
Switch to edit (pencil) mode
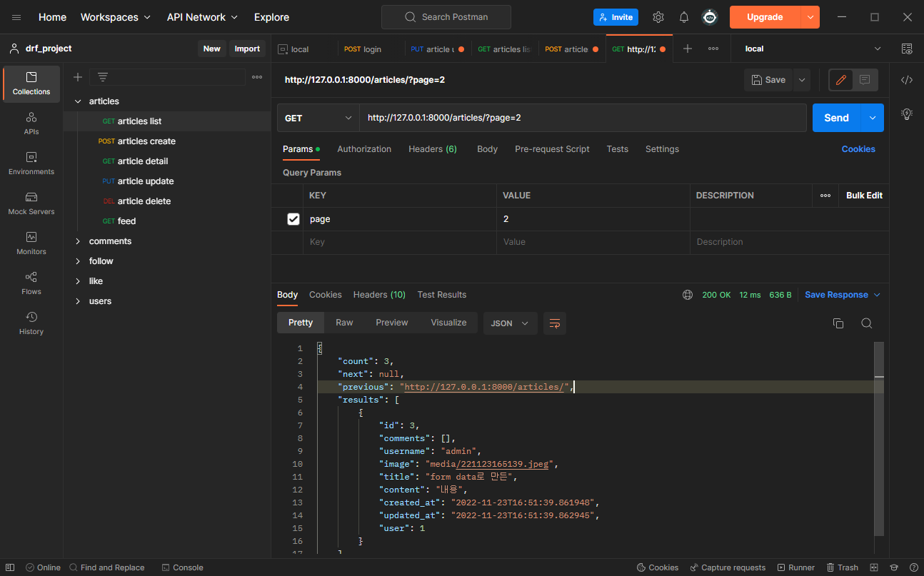841,80
